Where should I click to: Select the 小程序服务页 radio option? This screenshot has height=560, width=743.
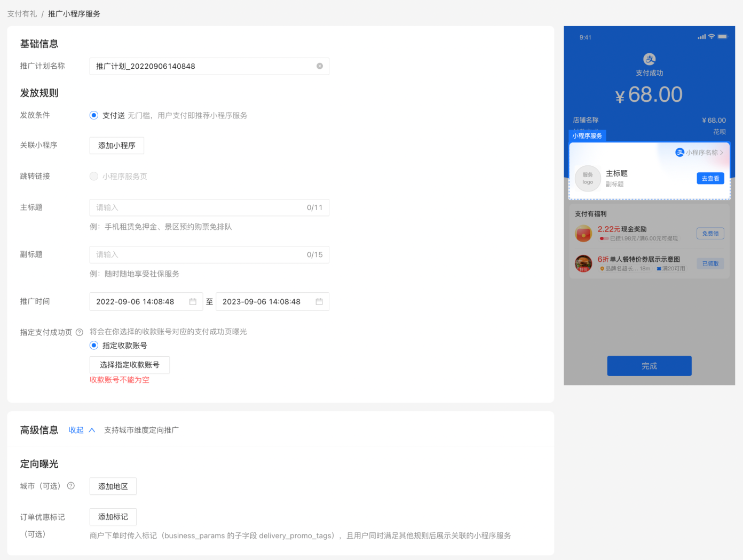[94, 176]
